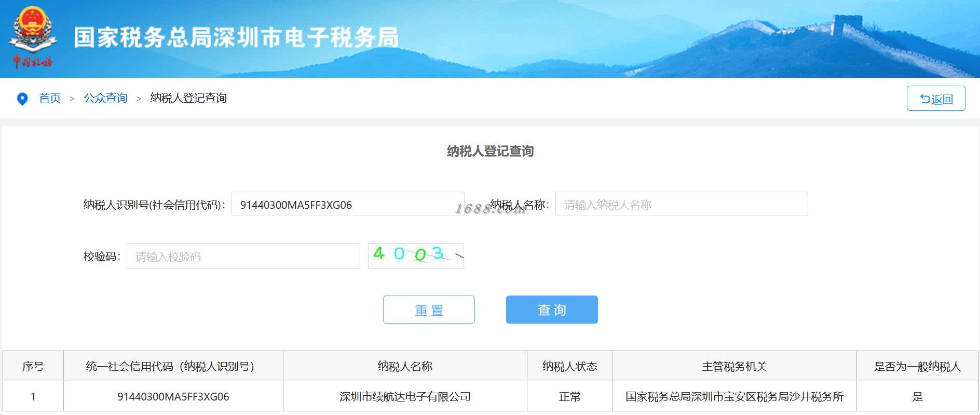Click row number 1 cell
This screenshot has height=415, width=980.
click(33, 397)
